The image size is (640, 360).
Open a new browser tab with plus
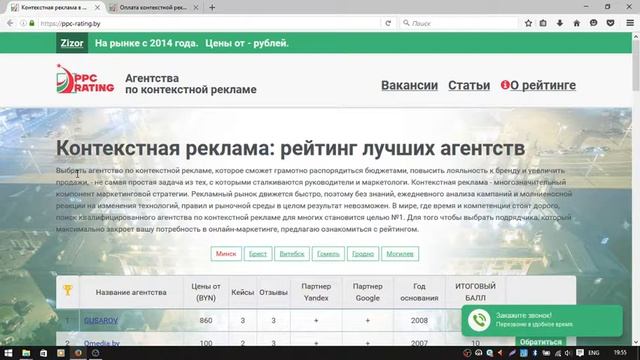(212, 7)
